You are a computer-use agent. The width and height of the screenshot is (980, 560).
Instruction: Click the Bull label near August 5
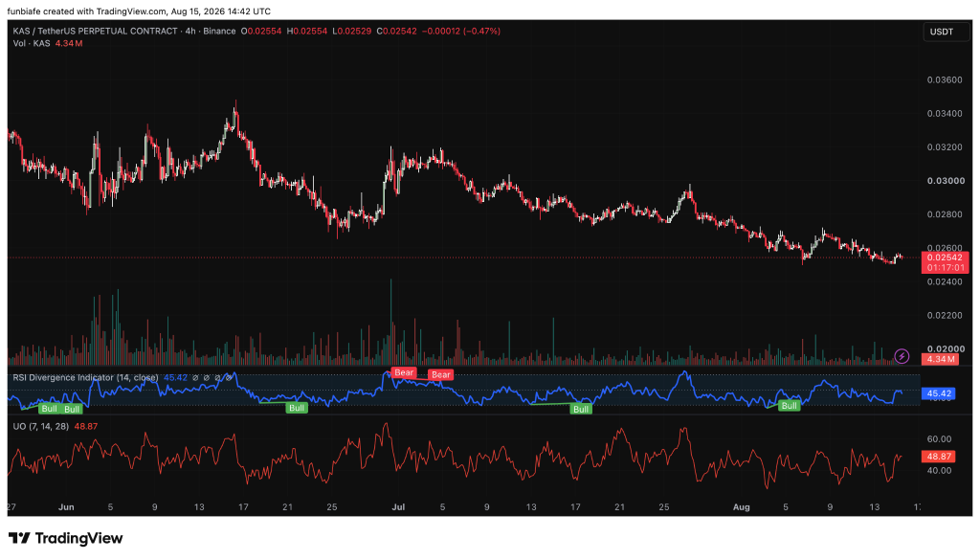(790, 406)
